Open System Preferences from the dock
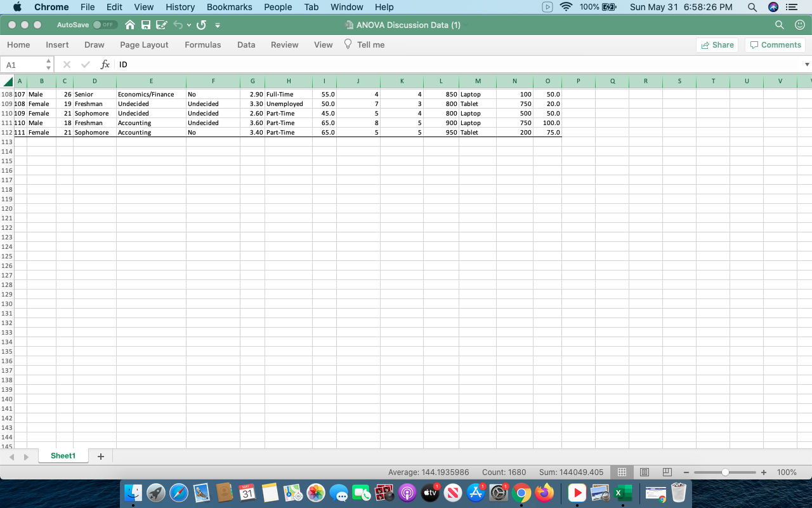Screen dimensions: 812x508 tap(499, 493)
